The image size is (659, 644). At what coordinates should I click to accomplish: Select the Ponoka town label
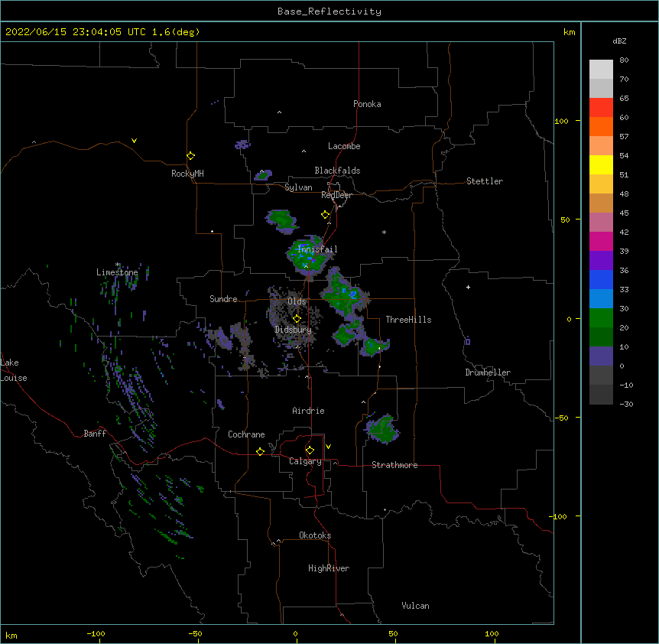pos(367,104)
